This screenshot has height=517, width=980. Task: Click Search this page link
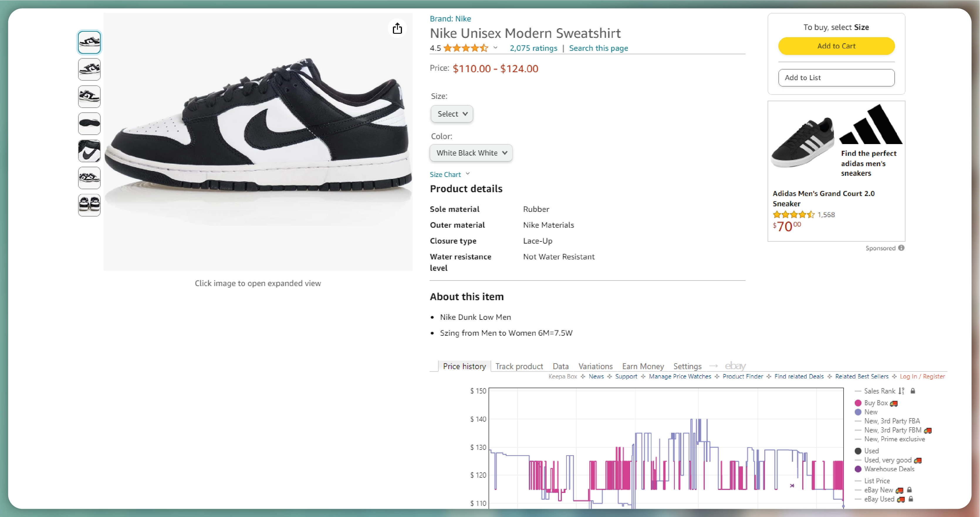(x=599, y=48)
